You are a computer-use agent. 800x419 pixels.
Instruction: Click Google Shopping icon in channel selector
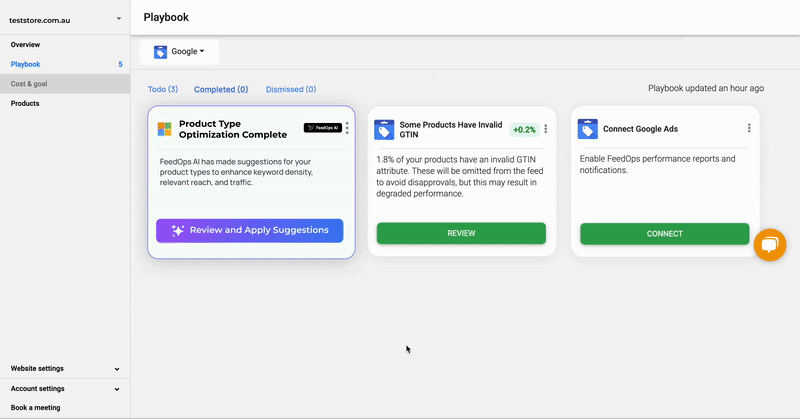(x=160, y=52)
